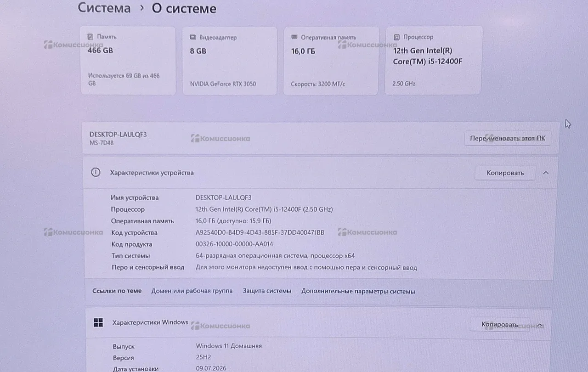Click "DESKTOP-LAULQF3" in the Имя устройства row
The width and height of the screenshot is (588, 372).
pos(224,197)
